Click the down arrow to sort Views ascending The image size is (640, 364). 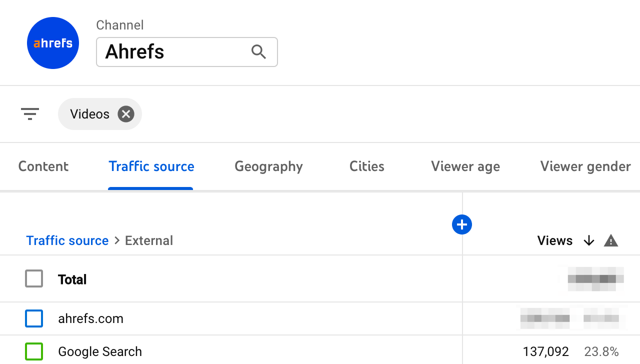(589, 240)
